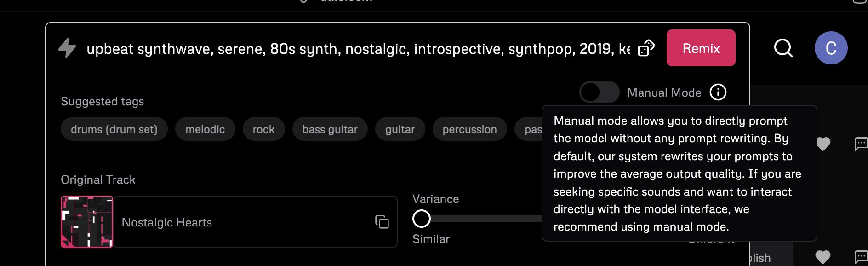The image size is (868, 266).
Task: Copy Nostalgic Hearts using the copy icon
Action: [x=381, y=222]
